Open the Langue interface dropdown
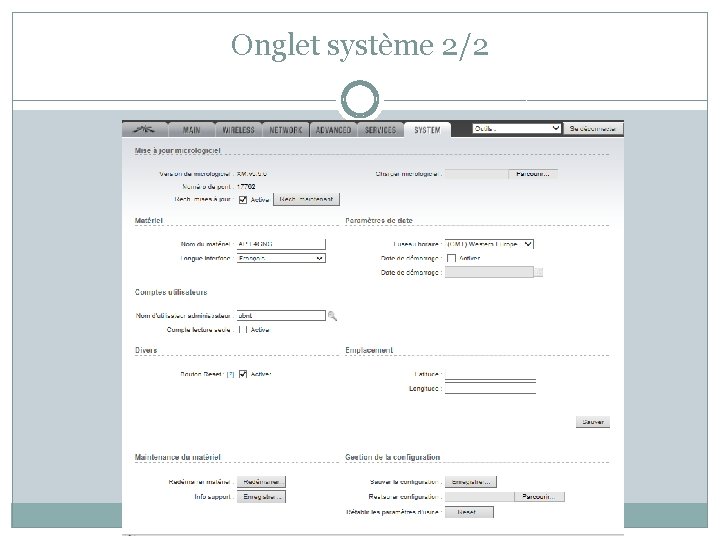 281,258
